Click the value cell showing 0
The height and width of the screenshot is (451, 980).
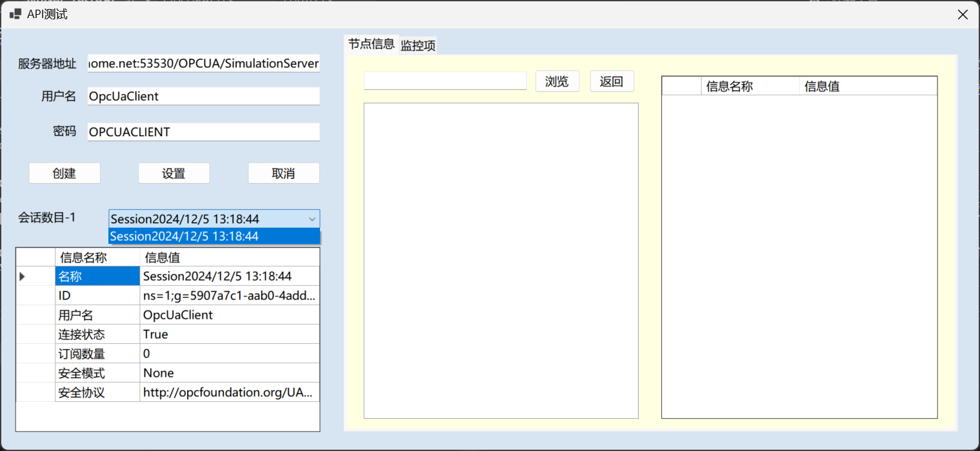230,354
